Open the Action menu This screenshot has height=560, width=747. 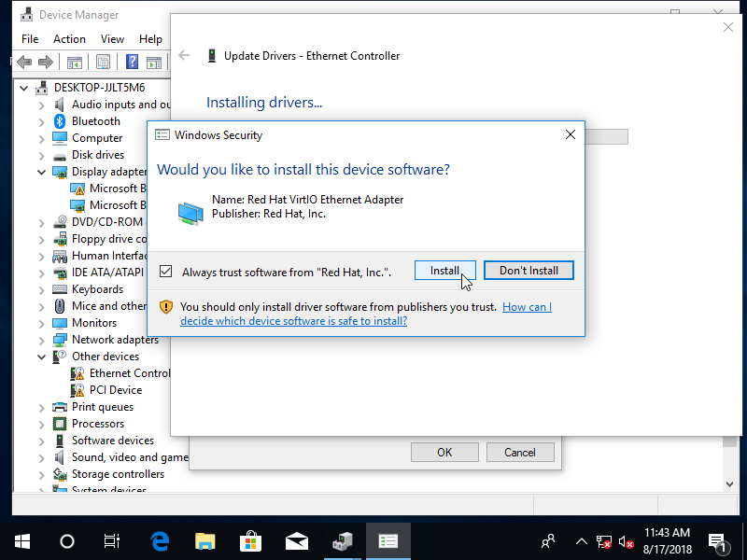click(x=69, y=39)
